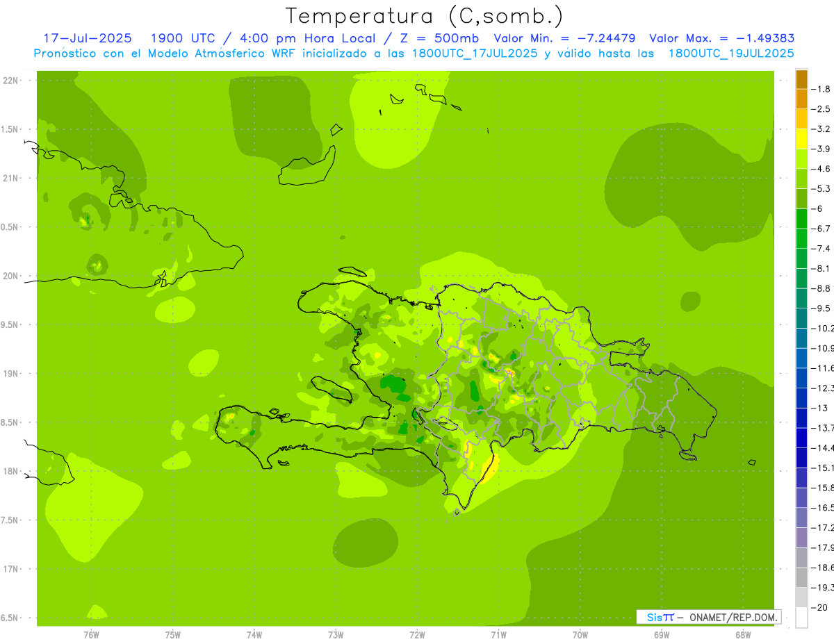Pick the dark blue swatch above -13

pos(801,397)
